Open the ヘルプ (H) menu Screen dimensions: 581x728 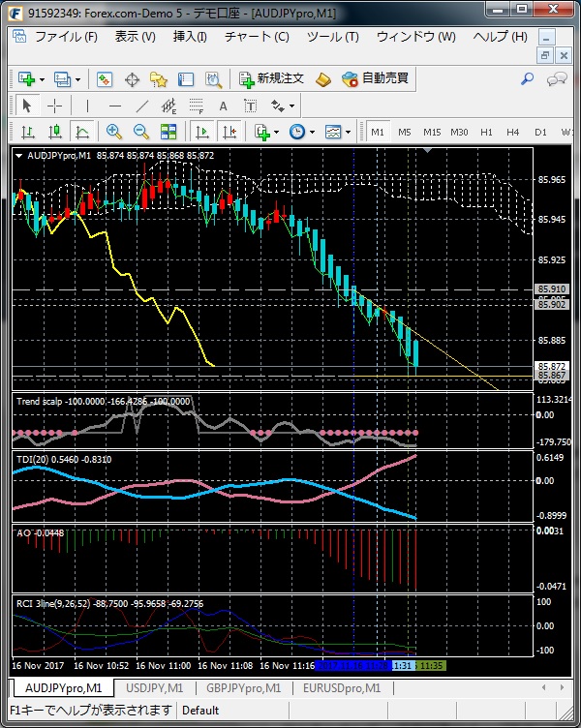pos(501,37)
